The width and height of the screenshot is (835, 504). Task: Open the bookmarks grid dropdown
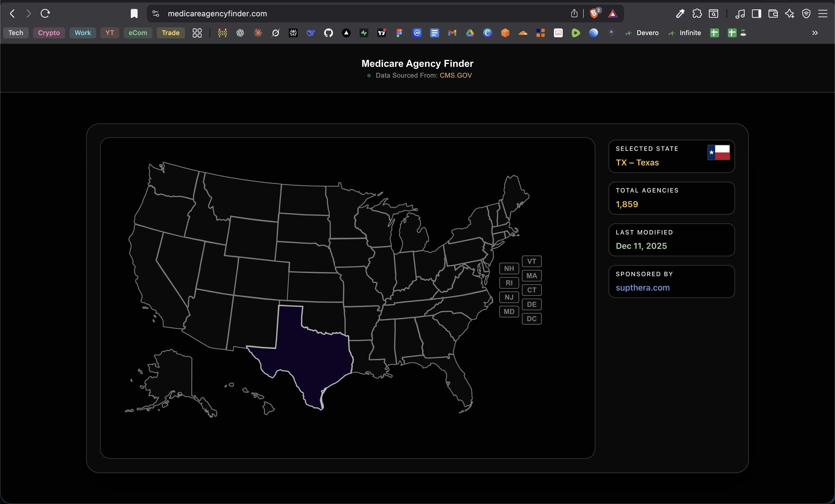pos(197,33)
